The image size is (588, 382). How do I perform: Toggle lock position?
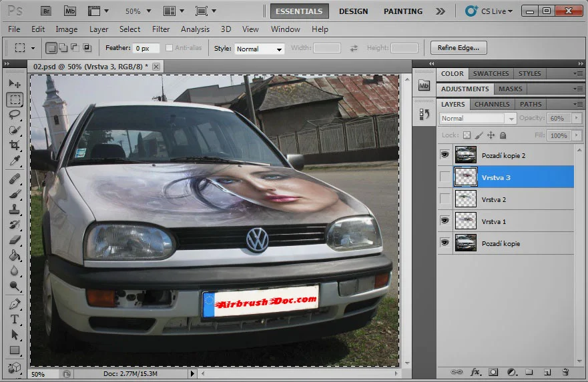(491, 135)
